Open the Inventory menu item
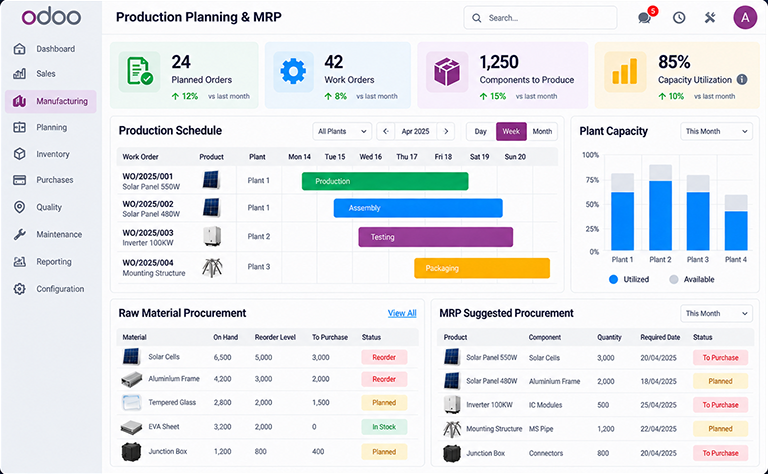The height and width of the screenshot is (474, 768). [51, 154]
